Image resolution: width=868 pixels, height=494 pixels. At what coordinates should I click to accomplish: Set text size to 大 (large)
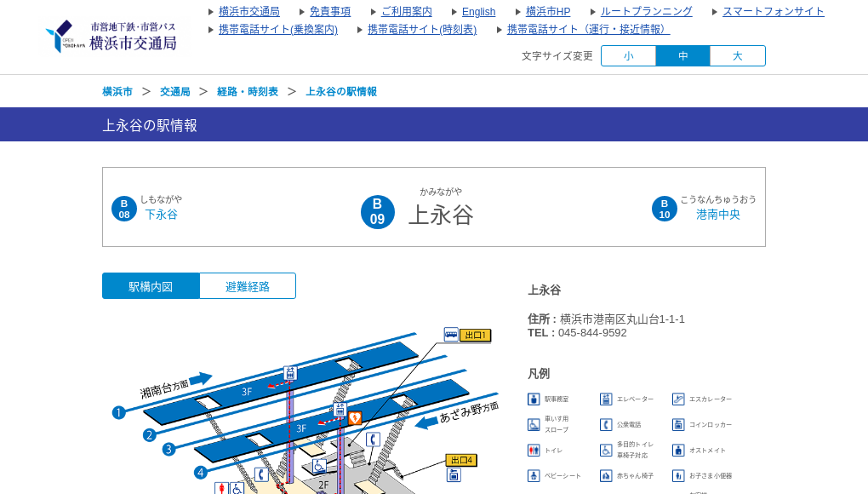[737, 56]
